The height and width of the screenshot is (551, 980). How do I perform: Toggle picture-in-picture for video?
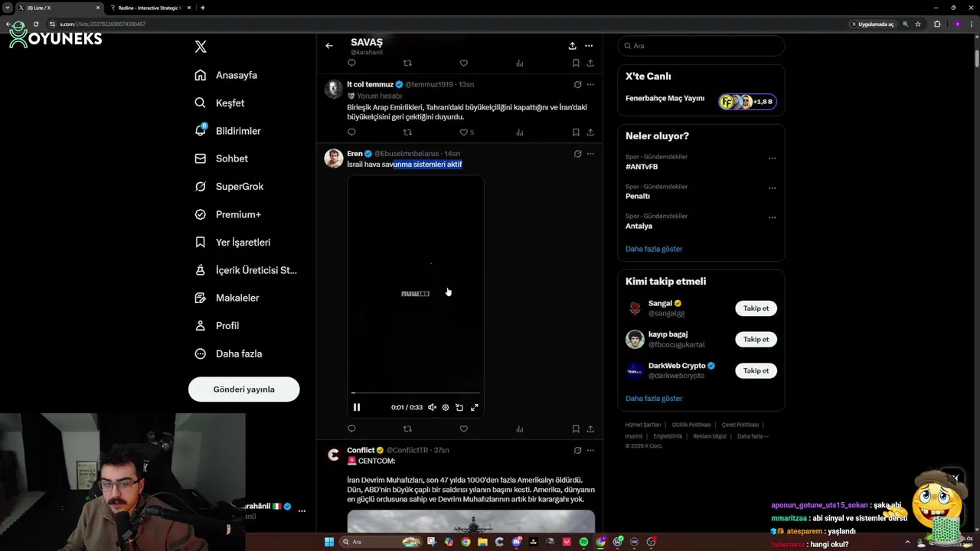(x=459, y=407)
